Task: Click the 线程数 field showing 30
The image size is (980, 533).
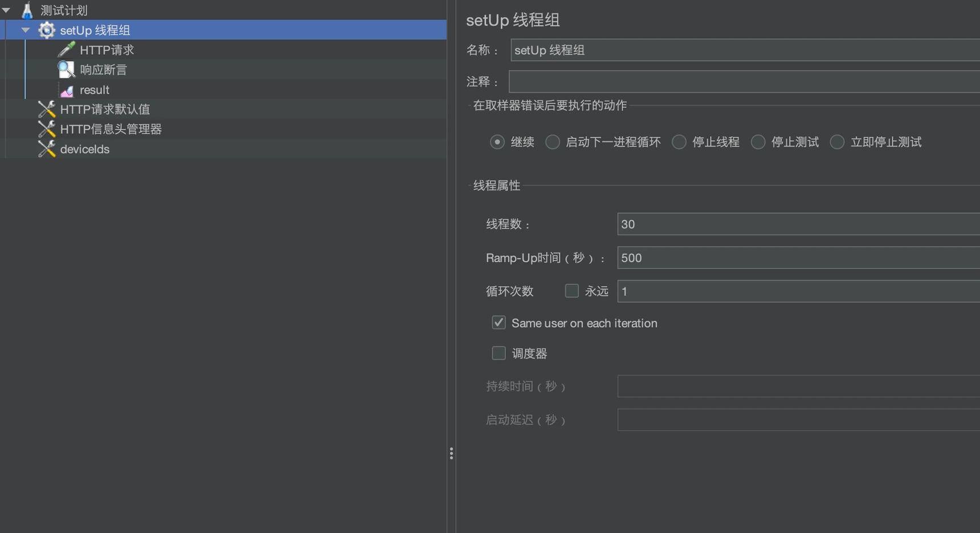Action: [799, 224]
